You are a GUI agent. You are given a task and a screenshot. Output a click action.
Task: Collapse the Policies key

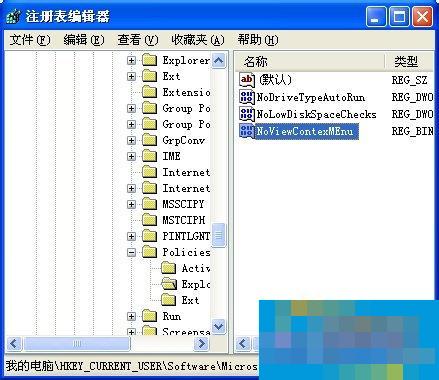click(x=131, y=252)
